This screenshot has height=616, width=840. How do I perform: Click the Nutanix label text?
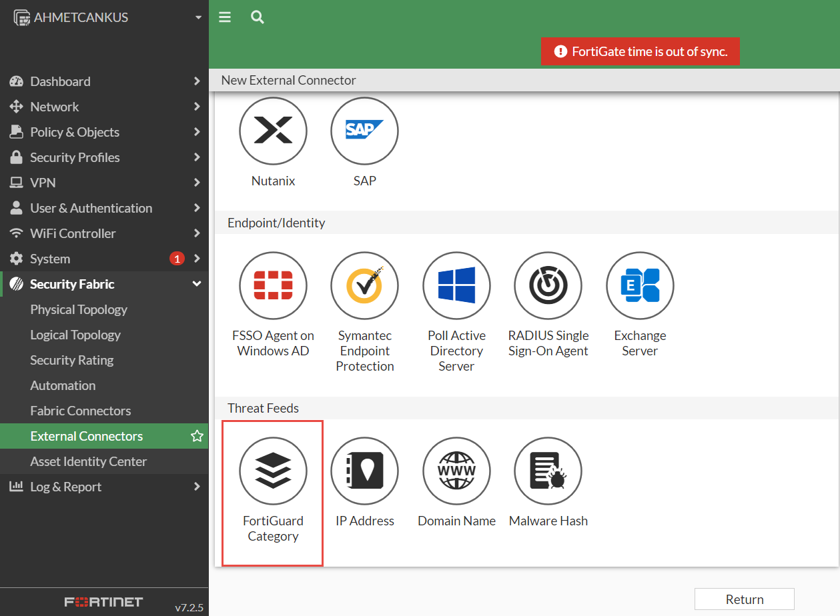click(x=273, y=181)
